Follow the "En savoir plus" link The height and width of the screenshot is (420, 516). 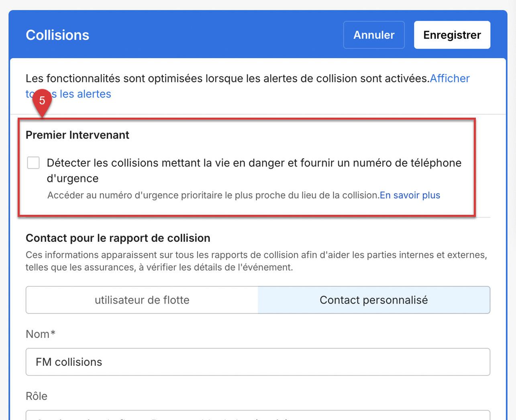pyautogui.click(x=410, y=196)
